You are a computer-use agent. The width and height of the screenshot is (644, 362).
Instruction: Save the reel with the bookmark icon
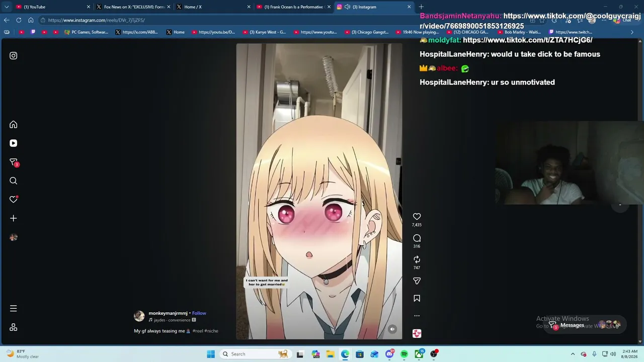[417, 299]
